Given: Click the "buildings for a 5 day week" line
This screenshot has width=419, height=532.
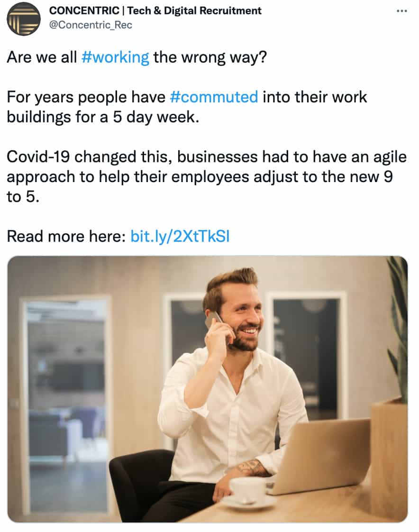Looking at the screenshot, I should click(102, 117).
